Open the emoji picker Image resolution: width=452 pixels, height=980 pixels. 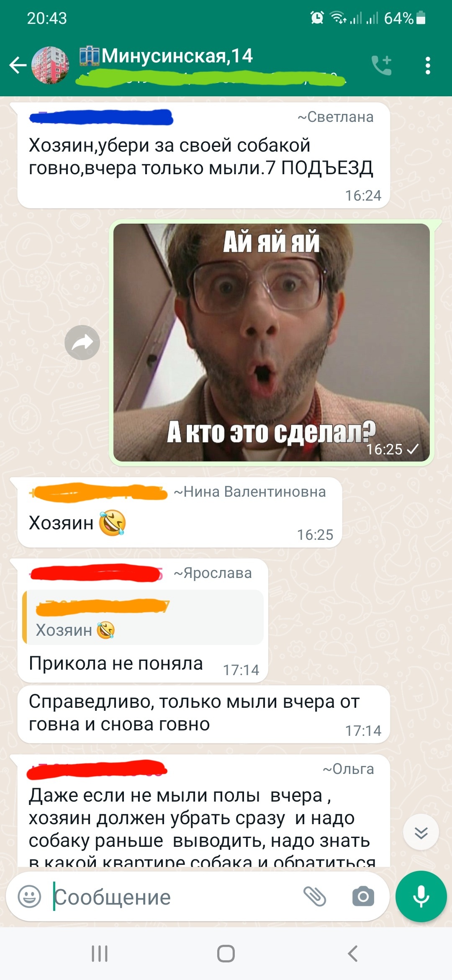29,897
